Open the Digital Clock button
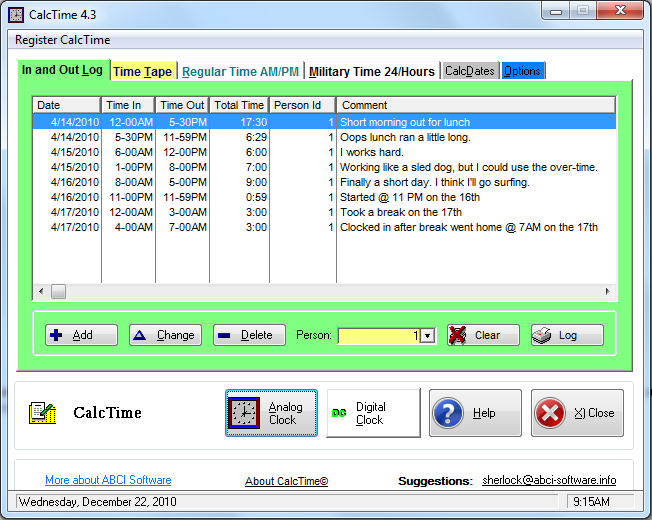This screenshot has width=652, height=520. (373, 413)
